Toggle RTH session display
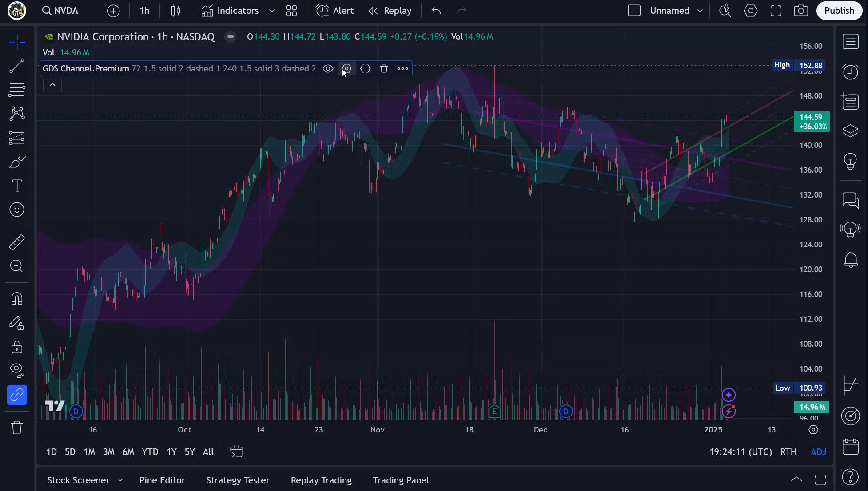This screenshot has width=868, height=491. click(788, 451)
